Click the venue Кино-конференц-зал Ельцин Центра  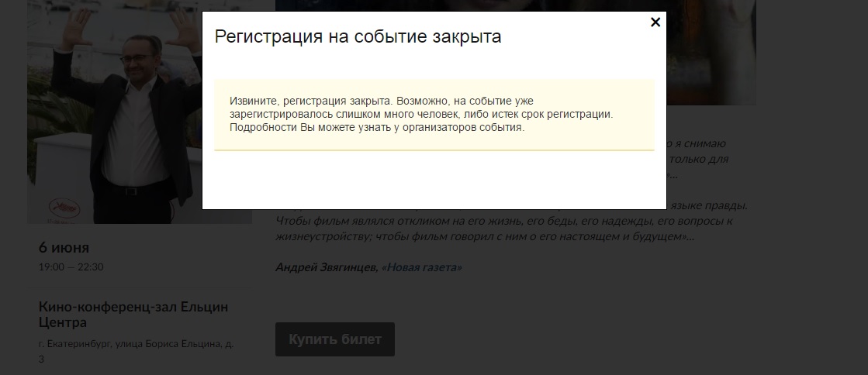coord(133,315)
